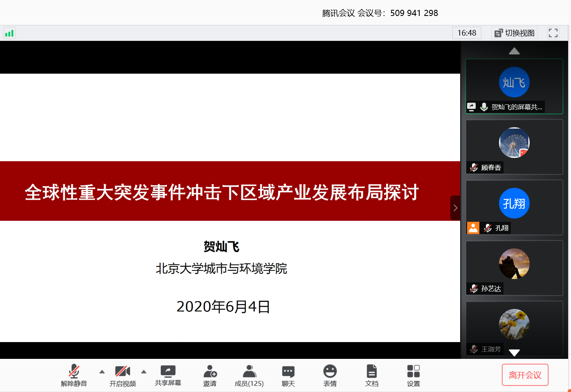Viewport: 571px width, 392px height.
Task: Click Leave Meeting (离开会议) button
Action: pyautogui.click(x=525, y=375)
